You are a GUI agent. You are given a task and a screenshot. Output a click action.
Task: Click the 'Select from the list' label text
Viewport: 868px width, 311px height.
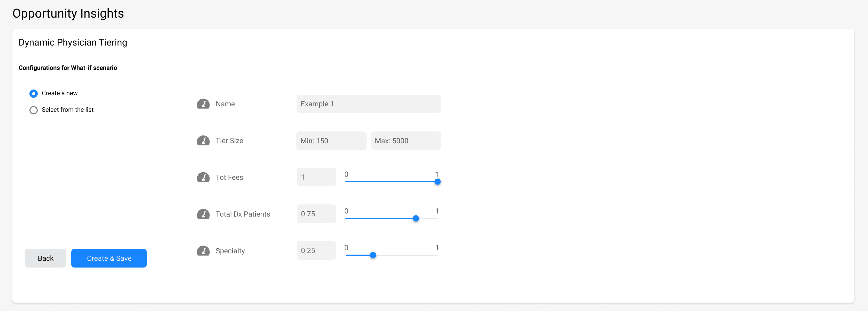point(67,110)
